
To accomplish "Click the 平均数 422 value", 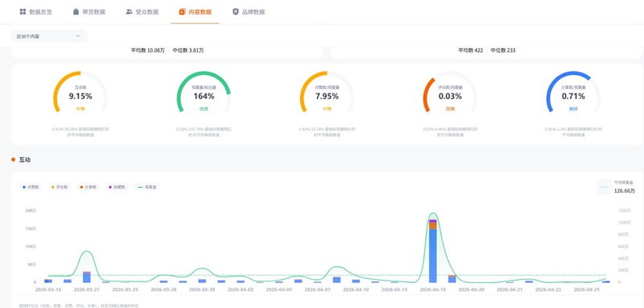I will [x=471, y=50].
